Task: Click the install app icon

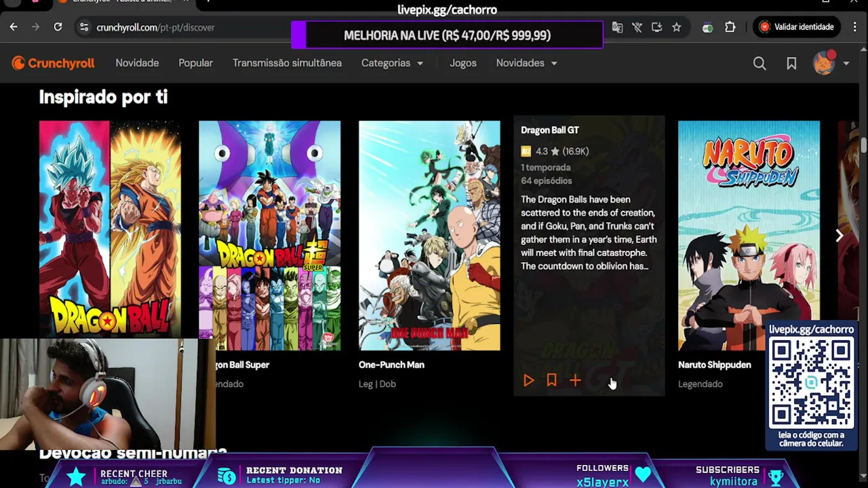Action: (x=656, y=27)
